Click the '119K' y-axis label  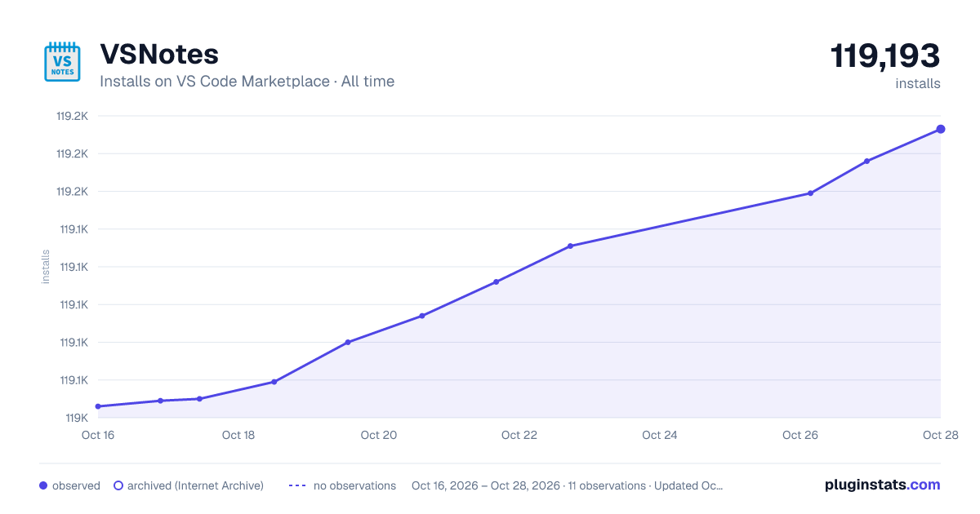click(x=77, y=418)
